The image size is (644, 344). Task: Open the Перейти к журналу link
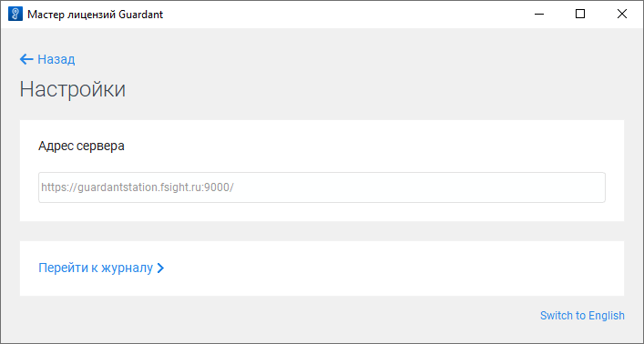101,268
